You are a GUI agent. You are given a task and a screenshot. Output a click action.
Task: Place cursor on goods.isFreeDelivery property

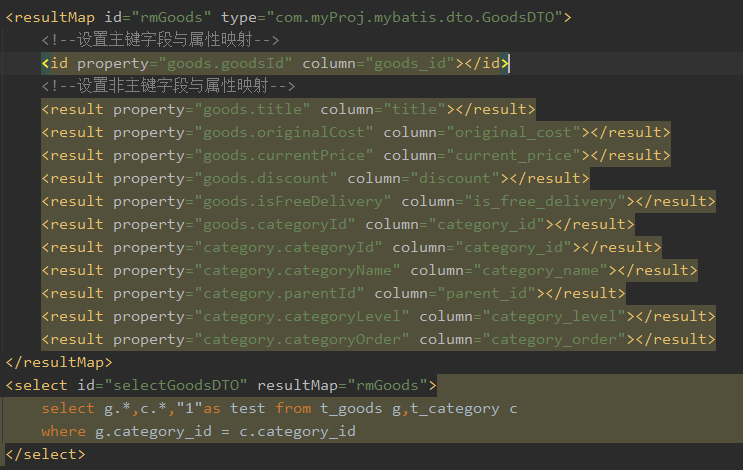[x=294, y=201]
